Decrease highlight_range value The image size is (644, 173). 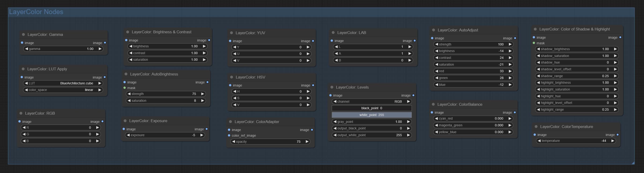pos(538,109)
